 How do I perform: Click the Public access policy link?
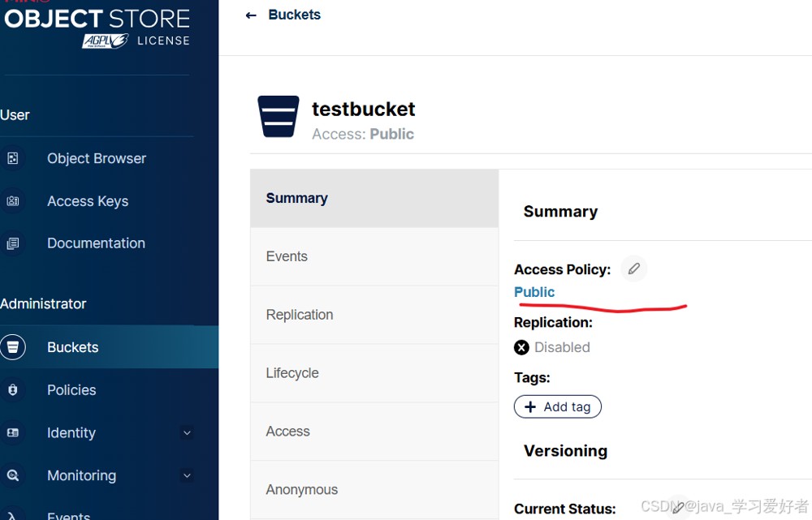point(534,292)
